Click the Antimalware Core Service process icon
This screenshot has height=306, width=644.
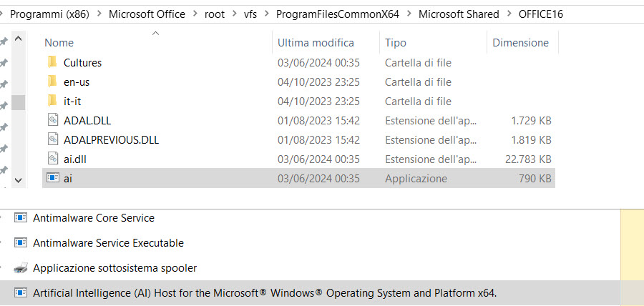21,218
